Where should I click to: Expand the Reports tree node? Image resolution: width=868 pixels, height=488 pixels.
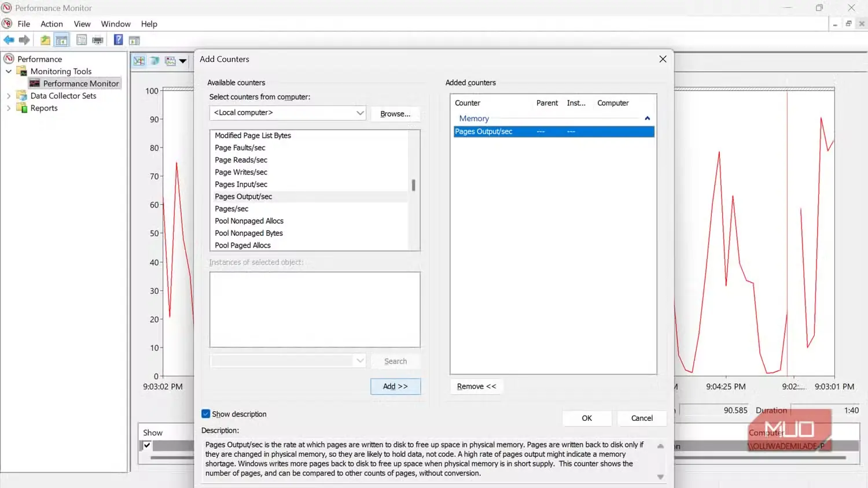(9, 108)
